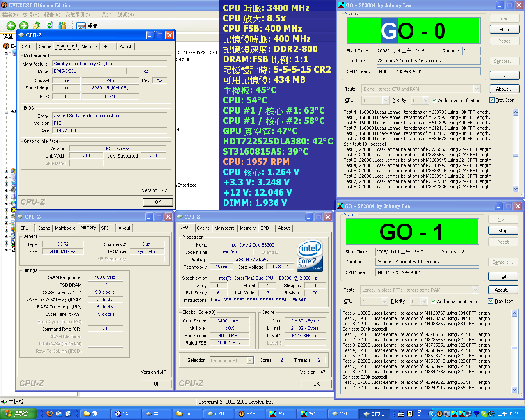The width and height of the screenshot is (525, 420).
Task: Open the Test dropdown in GO - 1 window
Action: [475, 290]
